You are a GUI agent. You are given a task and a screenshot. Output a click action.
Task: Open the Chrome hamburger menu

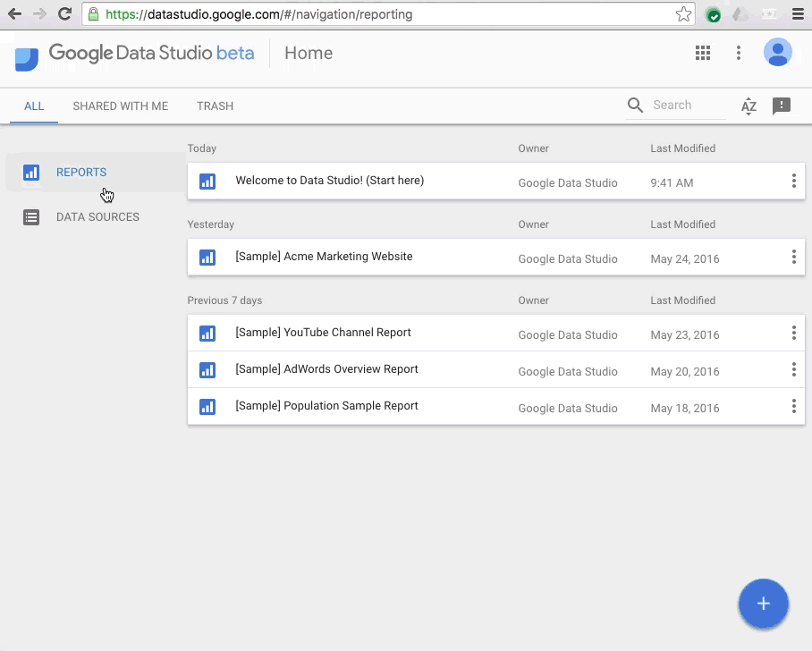click(798, 14)
